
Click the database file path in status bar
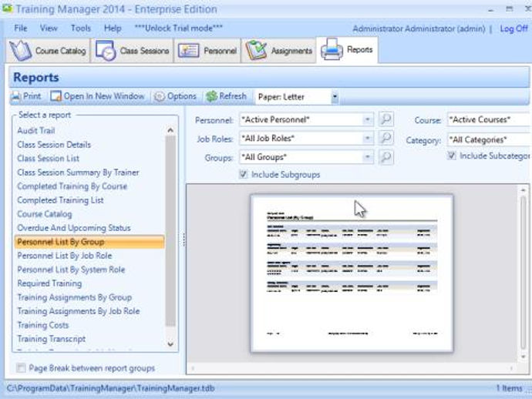click(110, 388)
